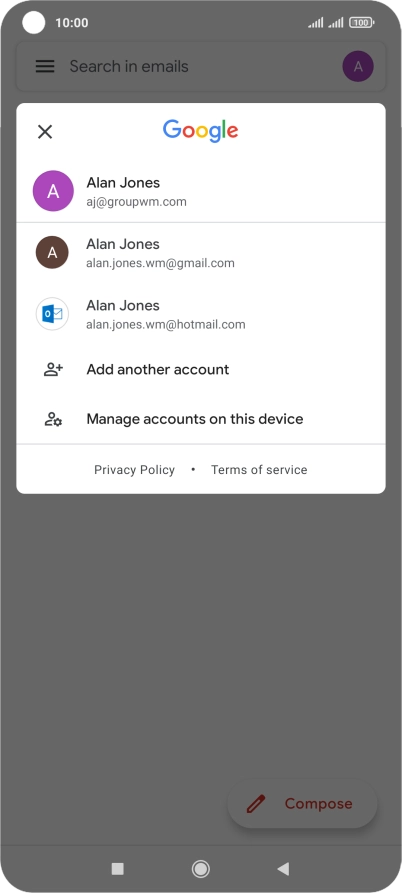The image size is (402, 893).
Task: Tap the pencil icon on Compose
Action: click(256, 804)
